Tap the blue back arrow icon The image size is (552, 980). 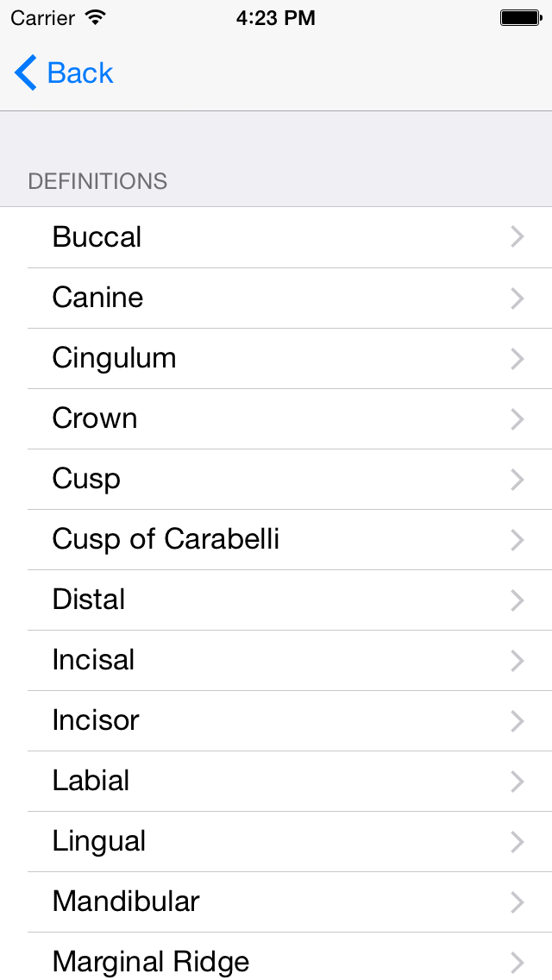[x=26, y=73]
